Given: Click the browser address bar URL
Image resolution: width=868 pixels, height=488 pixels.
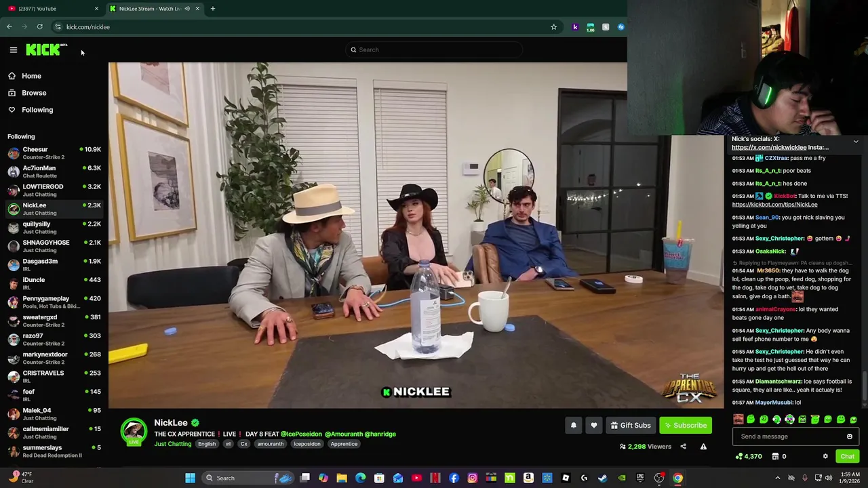Looking at the screenshot, I should [x=88, y=27].
